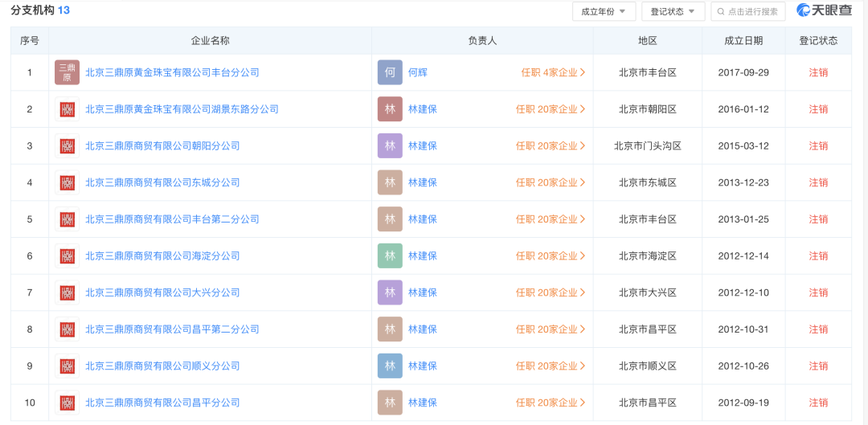Click the 成立日期 column header
Viewport: 868px width, 425px height.
[743, 40]
